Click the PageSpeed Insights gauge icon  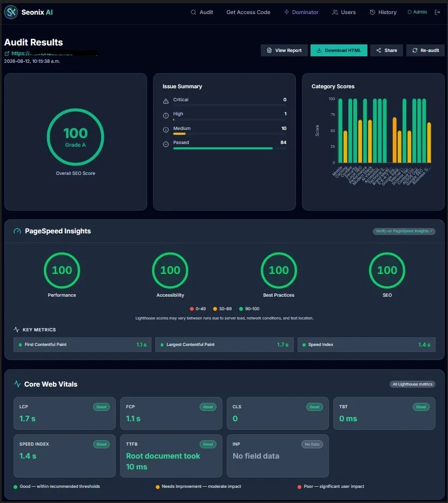point(17,231)
